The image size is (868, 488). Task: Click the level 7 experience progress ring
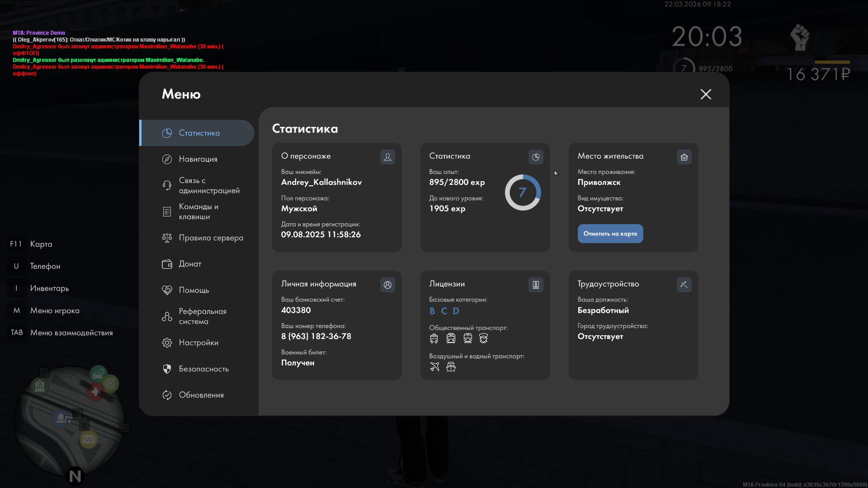tap(523, 192)
